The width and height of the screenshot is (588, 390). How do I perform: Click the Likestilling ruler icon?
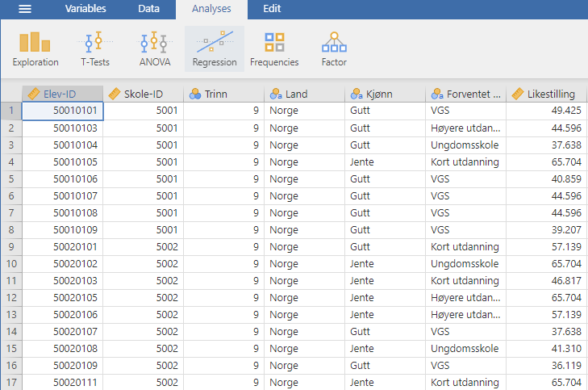[x=518, y=94]
